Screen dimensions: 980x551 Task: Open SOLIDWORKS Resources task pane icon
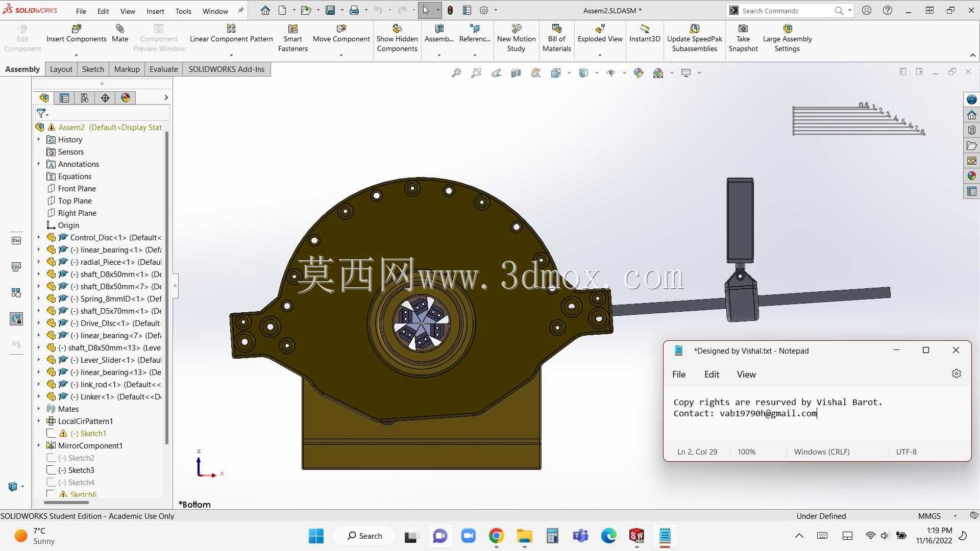[x=971, y=99]
